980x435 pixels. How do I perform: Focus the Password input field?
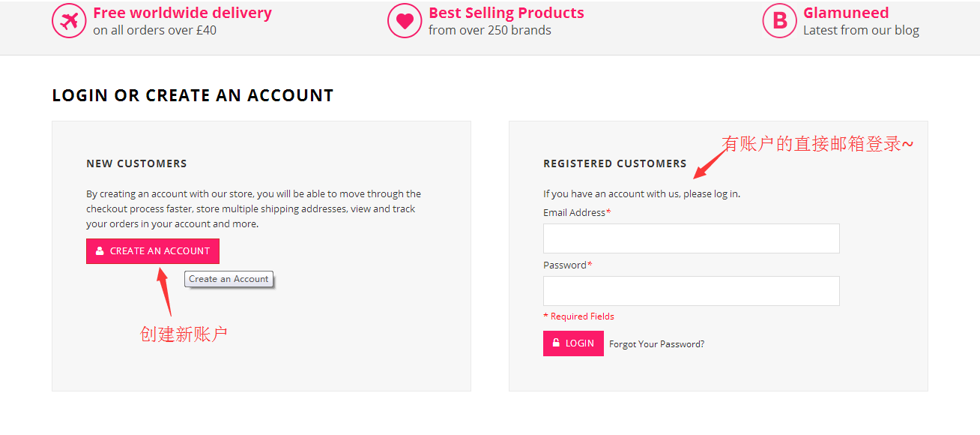[691, 291]
